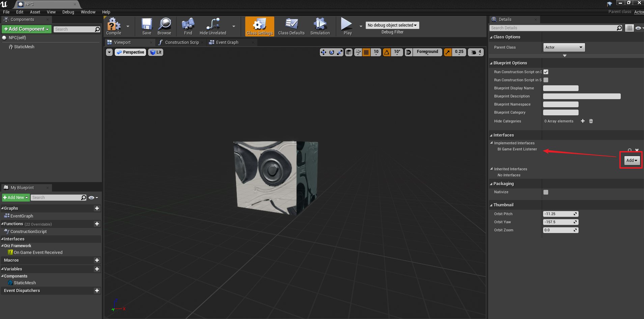The height and width of the screenshot is (319, 644).
Task: Remove BI Game Event Listener interface
Action: 637,150
